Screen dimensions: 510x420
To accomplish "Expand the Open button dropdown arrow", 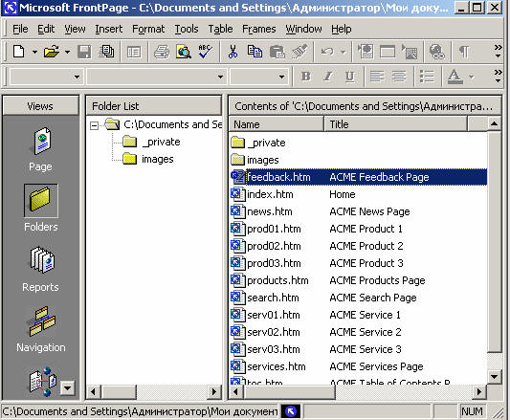I will pos(67,52).
